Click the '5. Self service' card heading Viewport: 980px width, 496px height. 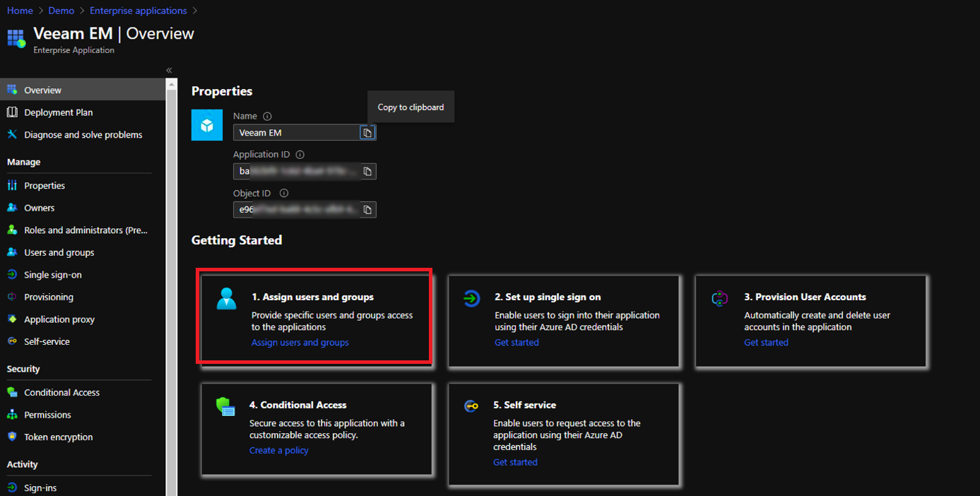pyautogui.click(x=524, y=405)
